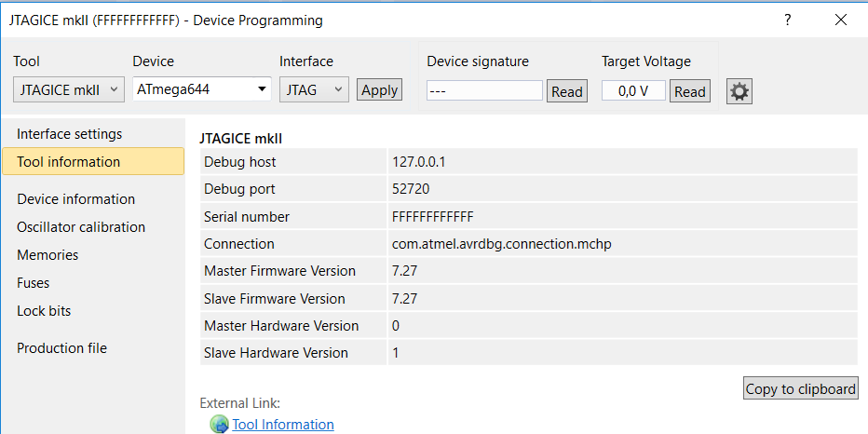Click the Device signature field

tap(484, 90)
